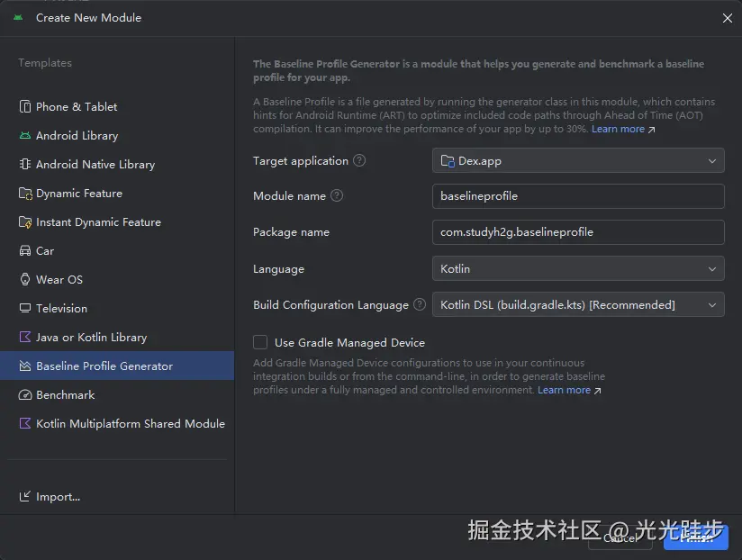Click Import... at the sidebar bottom

[58, 496]
